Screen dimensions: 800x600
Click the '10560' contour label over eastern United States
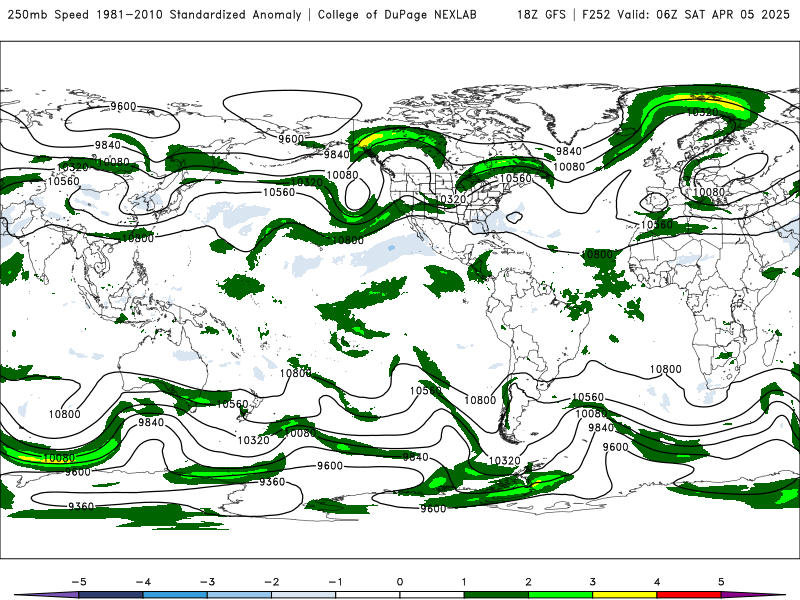tap(515, 178)
